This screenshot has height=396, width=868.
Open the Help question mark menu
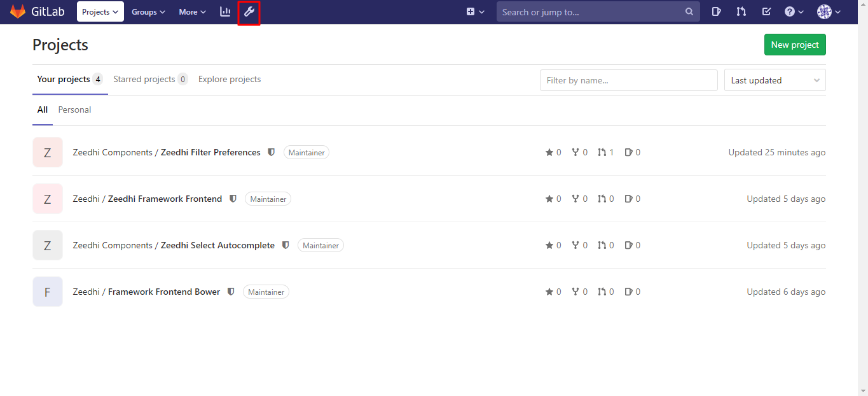[794, 11]
